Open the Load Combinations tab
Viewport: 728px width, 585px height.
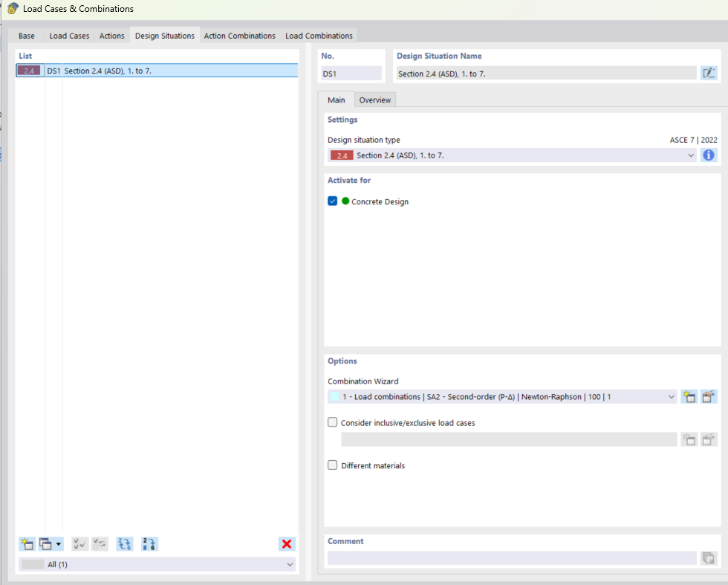[x=319, y=36]
